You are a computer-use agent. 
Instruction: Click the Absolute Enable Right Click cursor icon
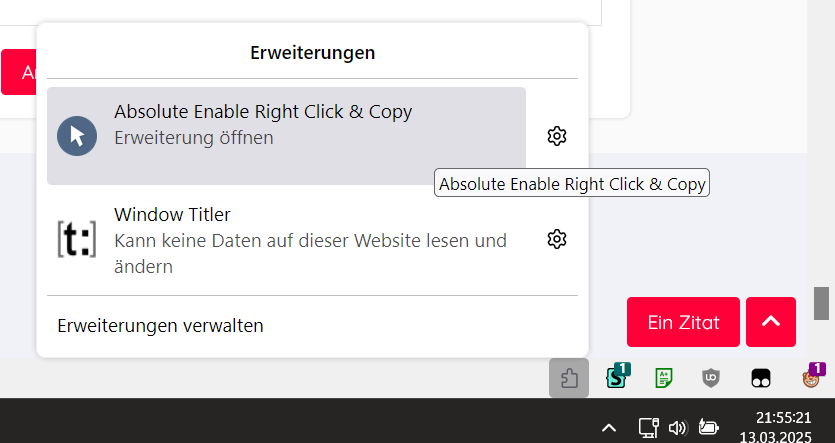coord(77,136)
